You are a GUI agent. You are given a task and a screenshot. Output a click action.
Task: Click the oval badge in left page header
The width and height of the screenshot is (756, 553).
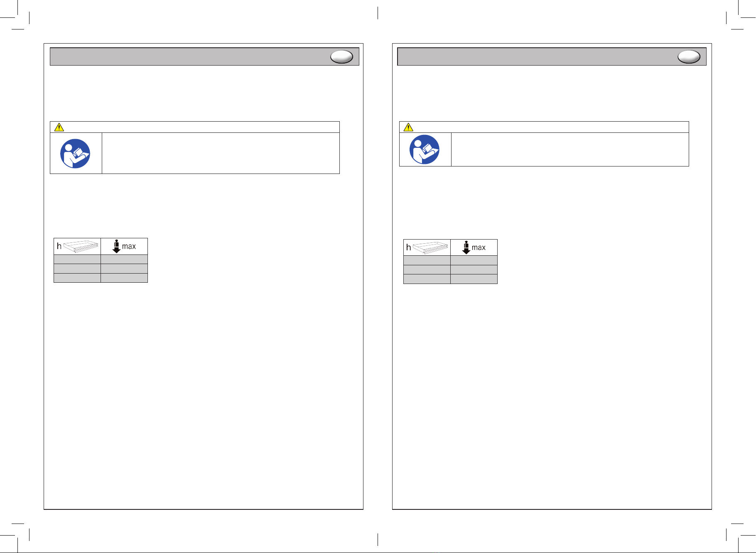point(341,57)
